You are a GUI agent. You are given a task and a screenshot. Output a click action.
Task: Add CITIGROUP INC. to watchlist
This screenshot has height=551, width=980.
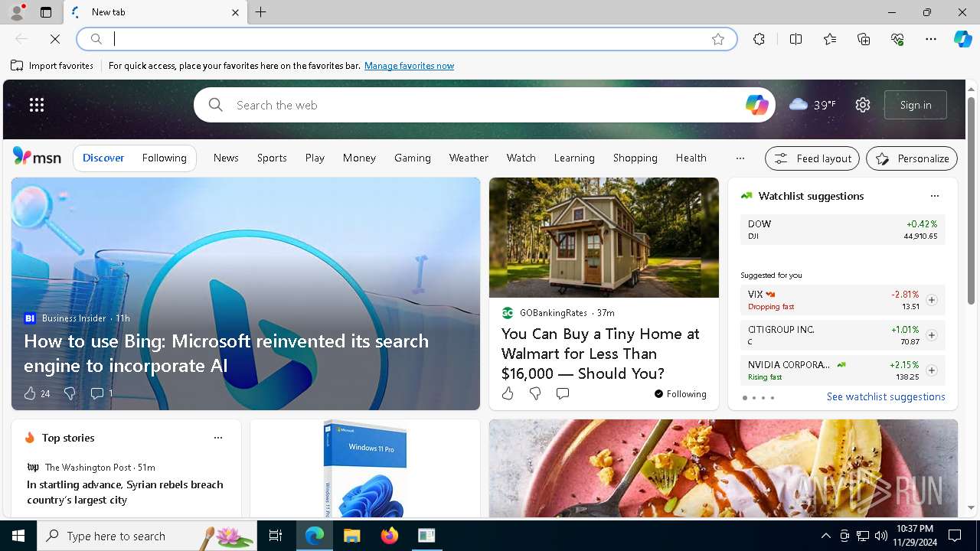(x=932, y=335)
